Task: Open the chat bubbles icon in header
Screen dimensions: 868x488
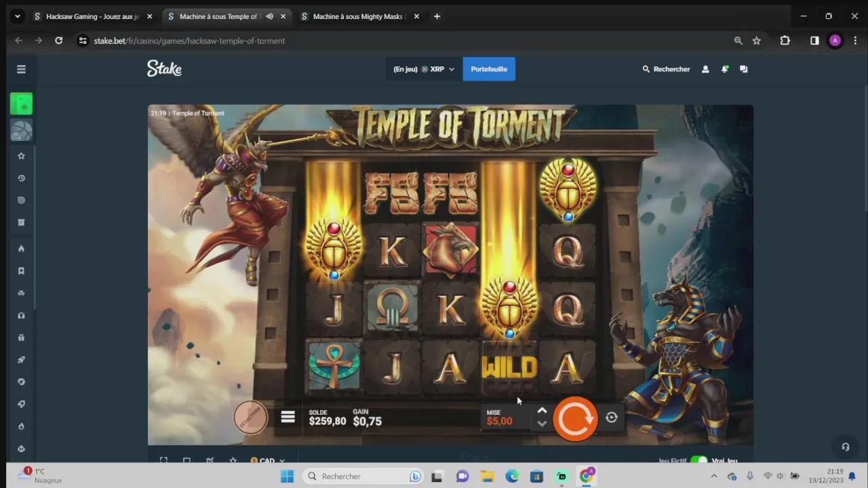Action: pyautogui.click(x=744, y=69)
